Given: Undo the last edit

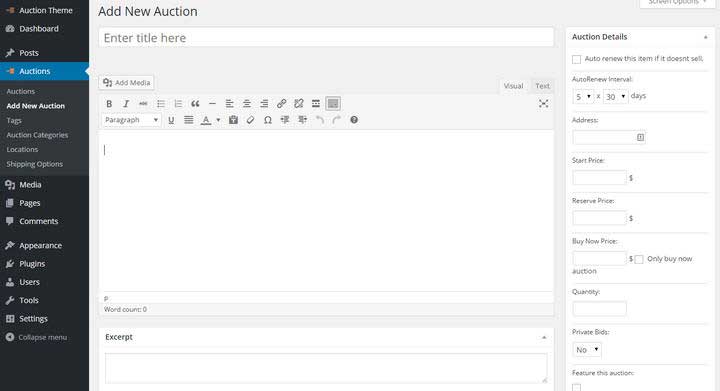Looking at the screenshot, I should 320,120.
